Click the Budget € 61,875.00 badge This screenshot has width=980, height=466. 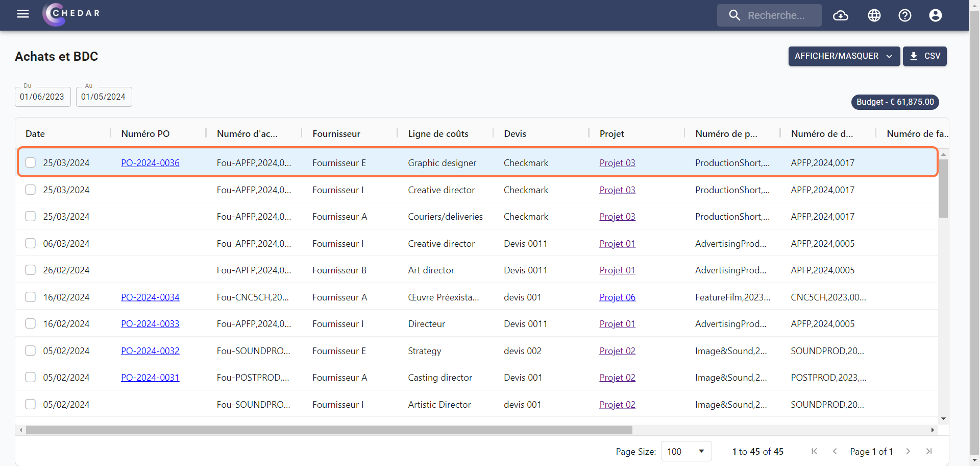(895, 102)
